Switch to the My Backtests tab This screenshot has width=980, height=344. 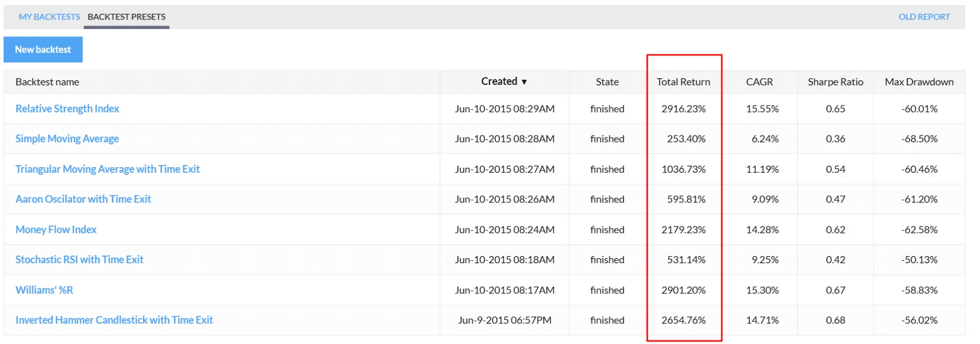click(49, 17)
